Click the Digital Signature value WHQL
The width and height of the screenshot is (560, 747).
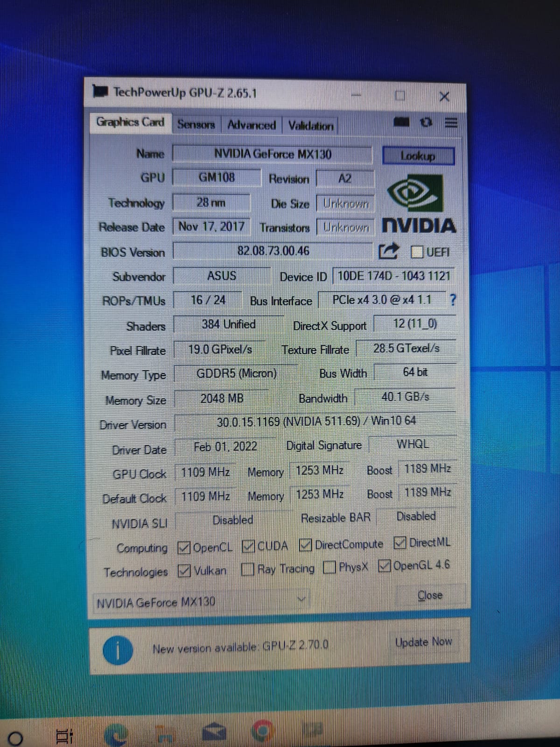(x=413, y=444)
